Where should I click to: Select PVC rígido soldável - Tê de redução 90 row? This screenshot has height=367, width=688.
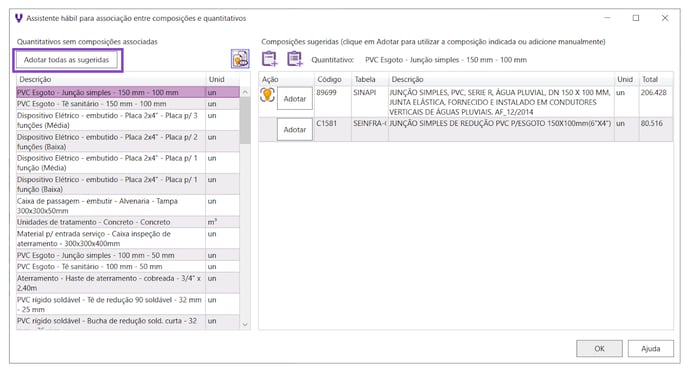pos(128,304)
